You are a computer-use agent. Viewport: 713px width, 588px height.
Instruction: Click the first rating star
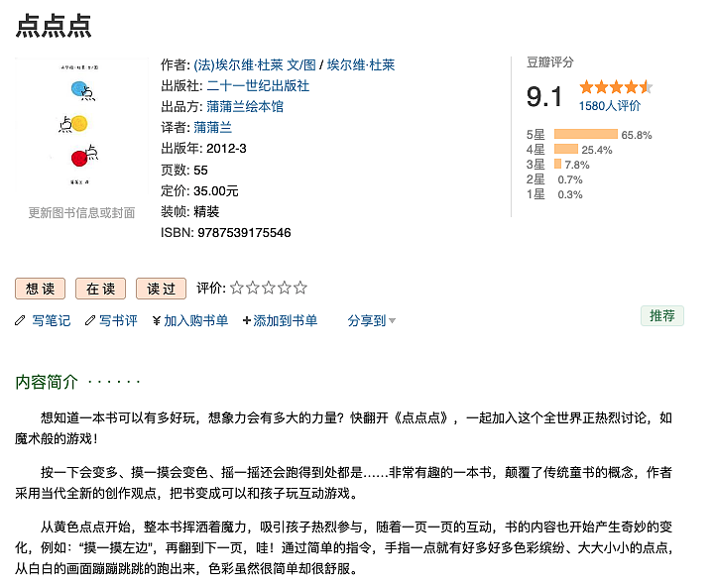pyautogui.click(x=237, y=289)
